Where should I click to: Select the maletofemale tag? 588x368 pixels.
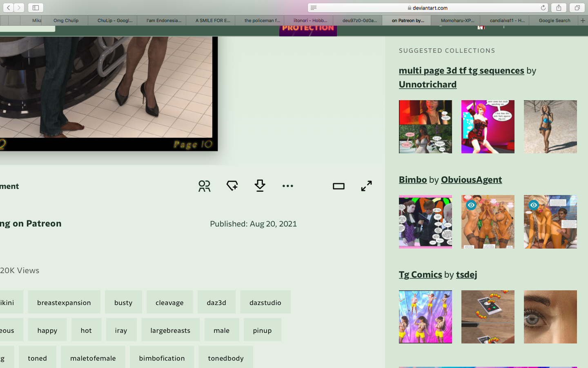[93, 358]
